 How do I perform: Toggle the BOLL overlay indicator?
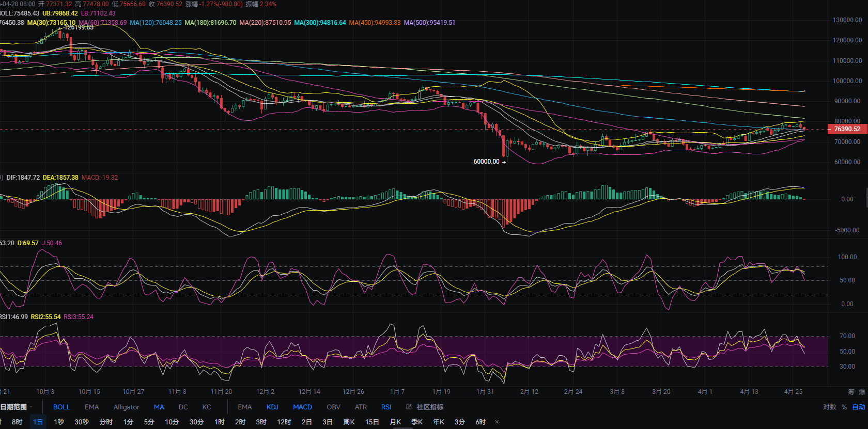pos(61,407)
